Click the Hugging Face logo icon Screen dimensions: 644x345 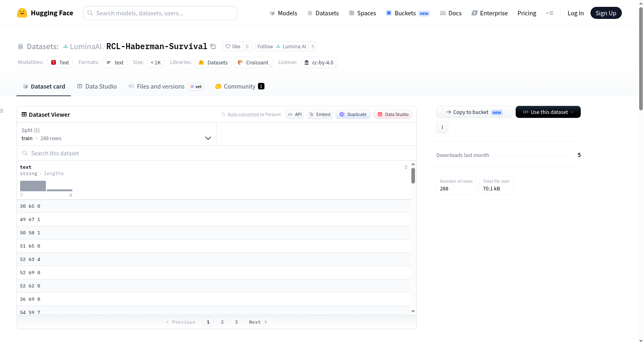pyautogui.click(x=22, y=13)
